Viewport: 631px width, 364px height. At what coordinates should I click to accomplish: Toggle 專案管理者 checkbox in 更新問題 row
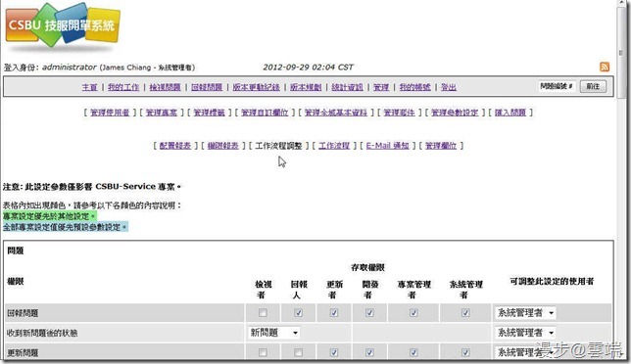(413, 352)
